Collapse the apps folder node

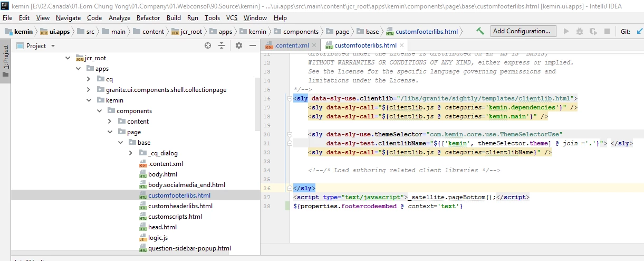78,69
